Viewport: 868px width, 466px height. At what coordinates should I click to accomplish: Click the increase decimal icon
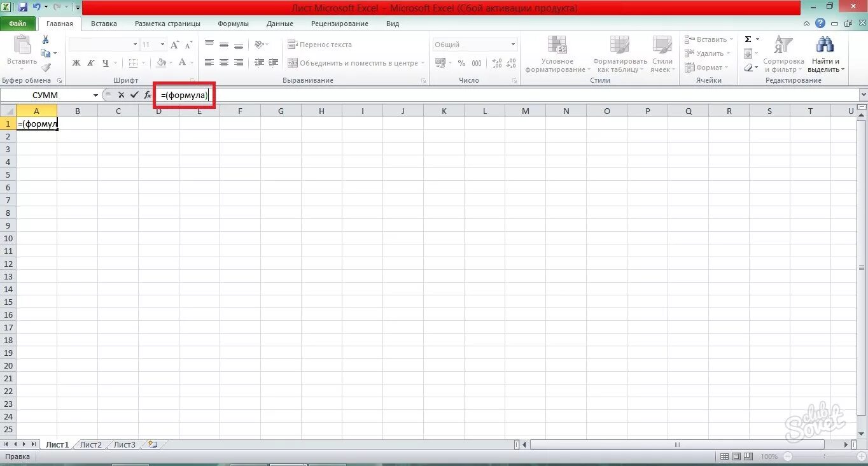click(497, 63)
